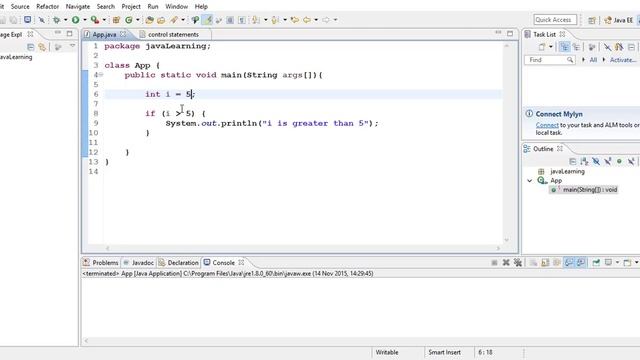Open External Tools dropdown arrow

click(x=104, y=20)
